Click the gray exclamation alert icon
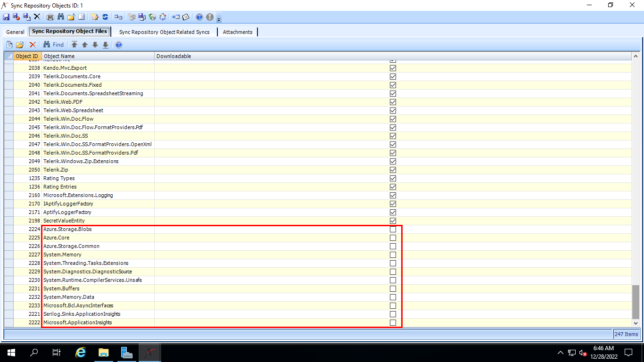This screenshot has width=644, height=362. (210, 17)
